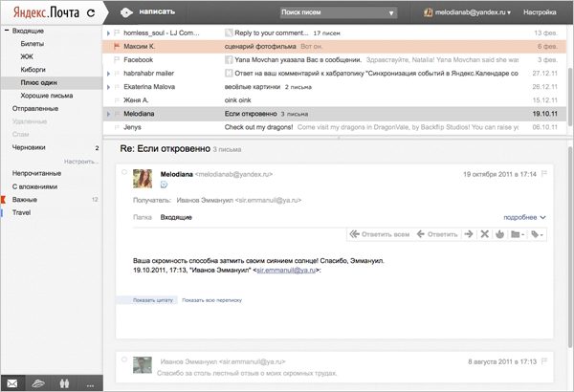Image resolution: width=574 pixels, height=392 pixels.
Task: Mark the message as spam (hand icon)
Action: point(499,234)
